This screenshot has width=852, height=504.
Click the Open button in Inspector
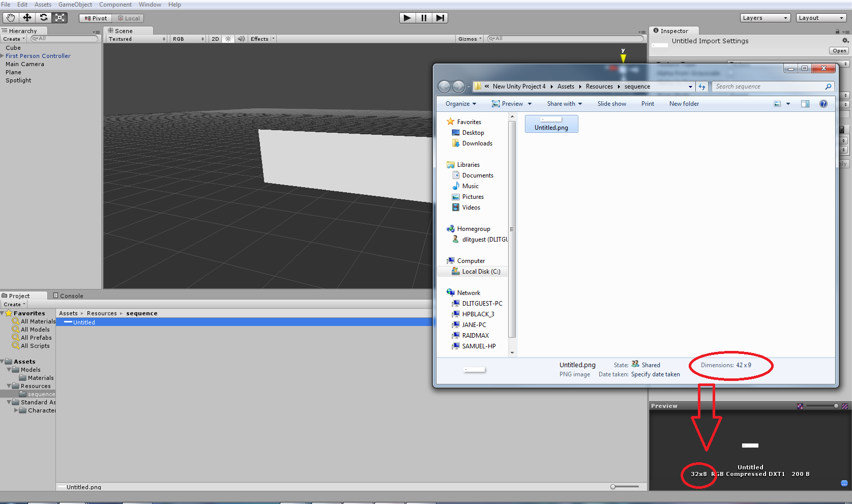839,51
